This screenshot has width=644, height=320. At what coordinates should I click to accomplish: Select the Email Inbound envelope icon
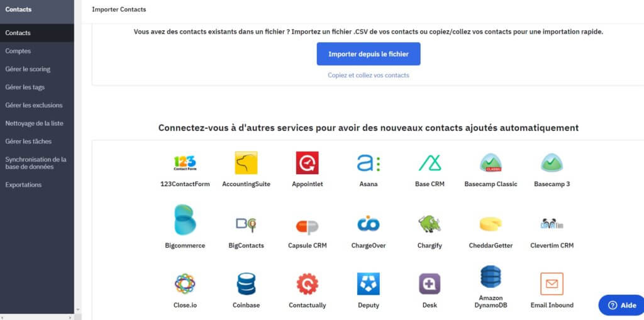tap(552, 284)
